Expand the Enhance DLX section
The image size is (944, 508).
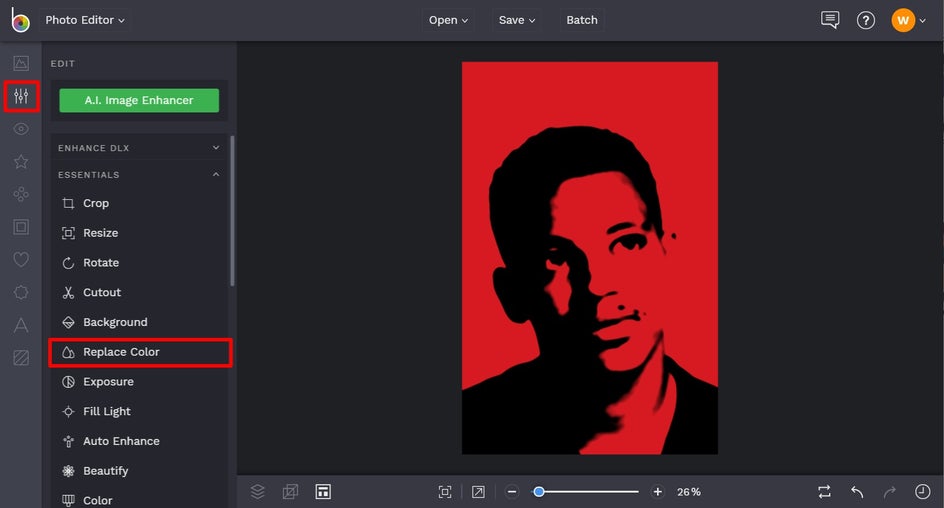click(x=139, y=147)
